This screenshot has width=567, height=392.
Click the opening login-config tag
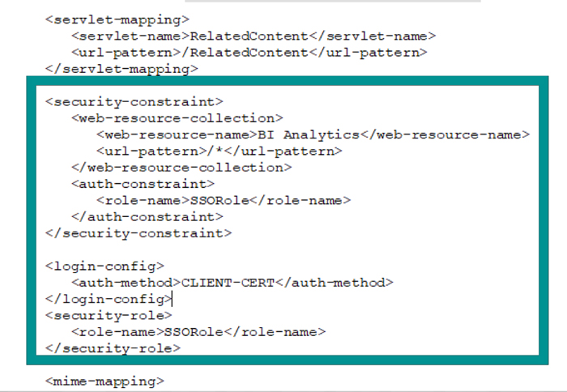pos(104,266)
